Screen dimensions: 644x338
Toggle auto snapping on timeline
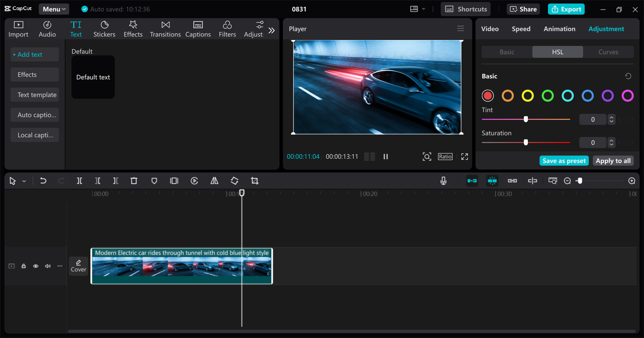[492, 181]
